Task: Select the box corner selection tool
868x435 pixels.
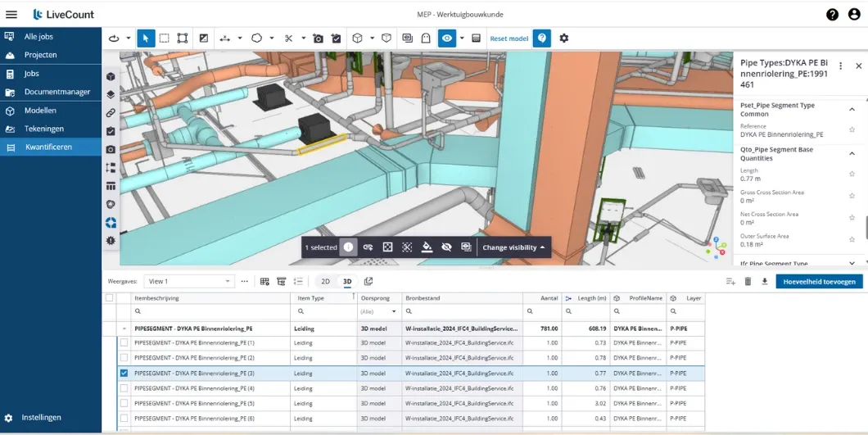Action: (x=182, y=39)
